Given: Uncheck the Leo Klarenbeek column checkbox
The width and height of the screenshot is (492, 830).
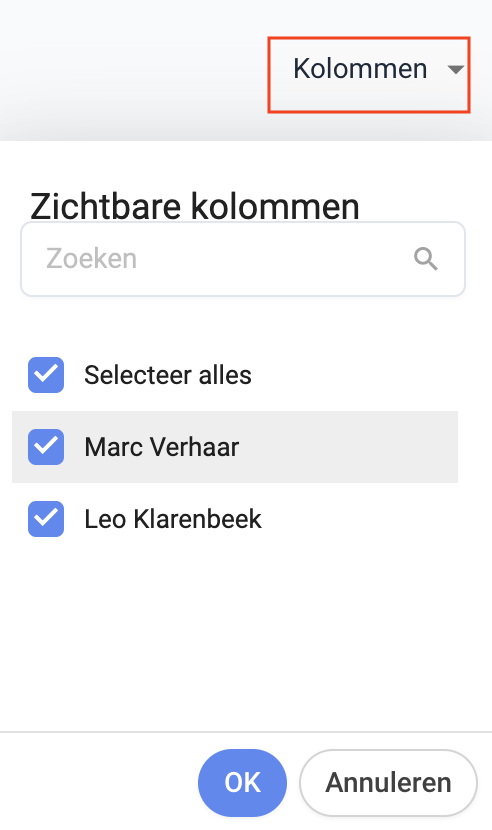Looking at the screenshot, I should [x=46, y=519].
